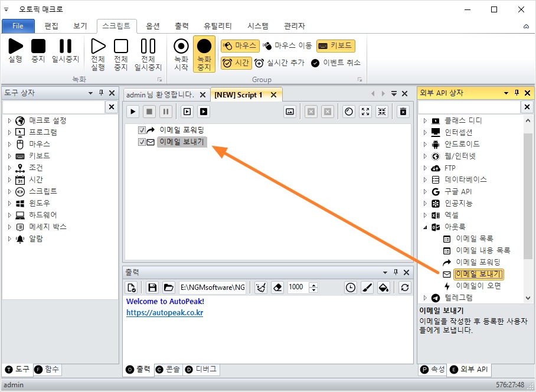
Task: Click the 도구 상자 search field
Action: click(x=53, y=107)
